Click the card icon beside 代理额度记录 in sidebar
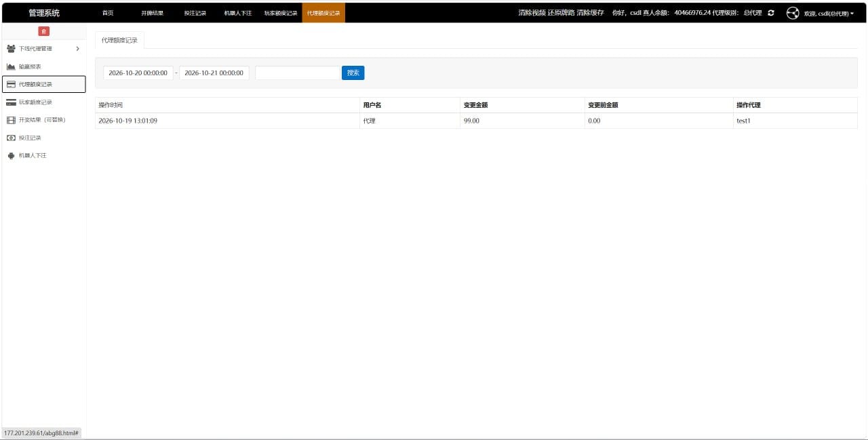 (11, 84)
